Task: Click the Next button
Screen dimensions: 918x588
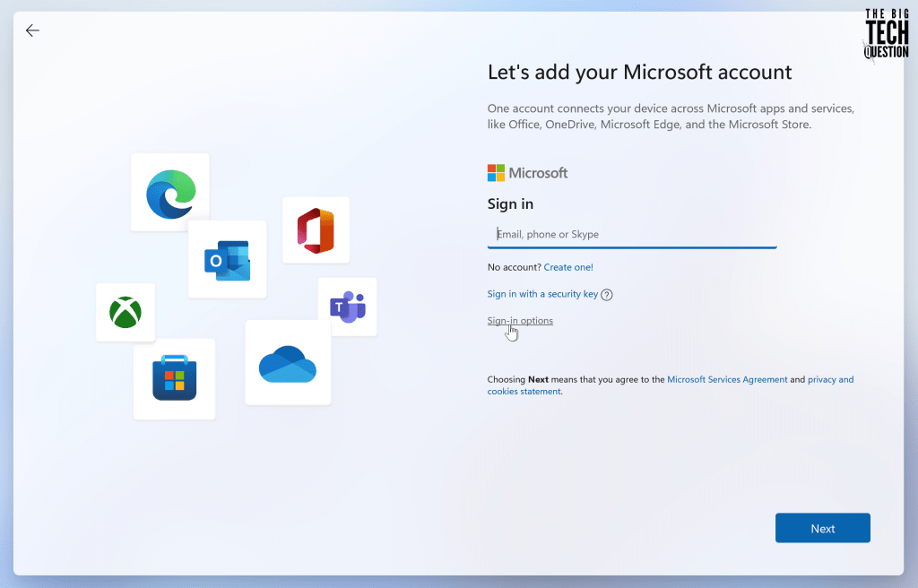Action: point(823,528)
